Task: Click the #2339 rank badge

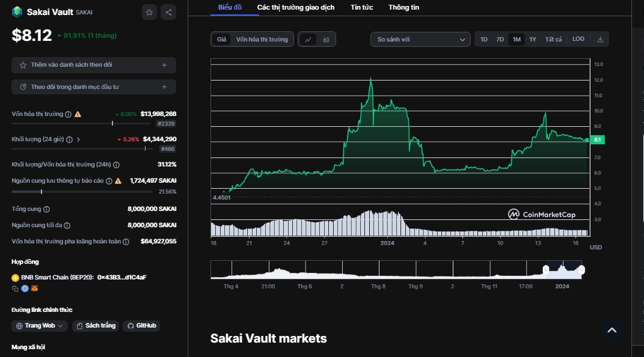Action: [x=167, y=124]
